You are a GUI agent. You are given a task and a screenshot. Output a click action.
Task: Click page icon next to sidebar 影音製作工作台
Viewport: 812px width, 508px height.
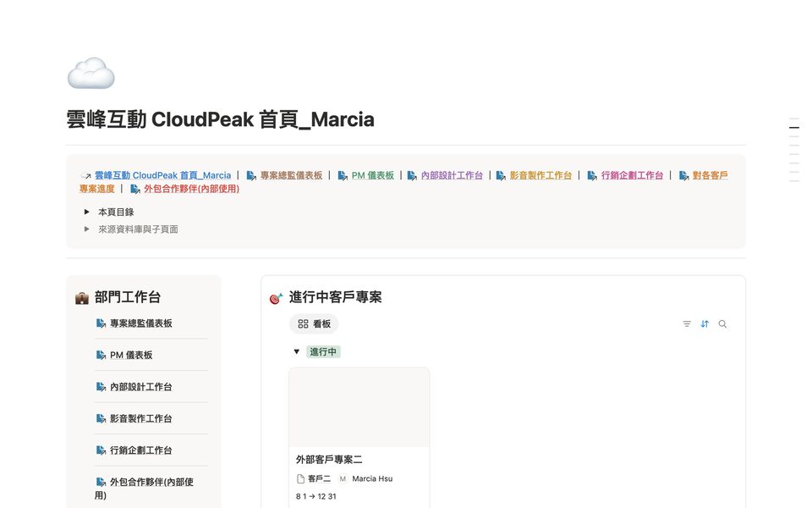[x=101, y=418]
